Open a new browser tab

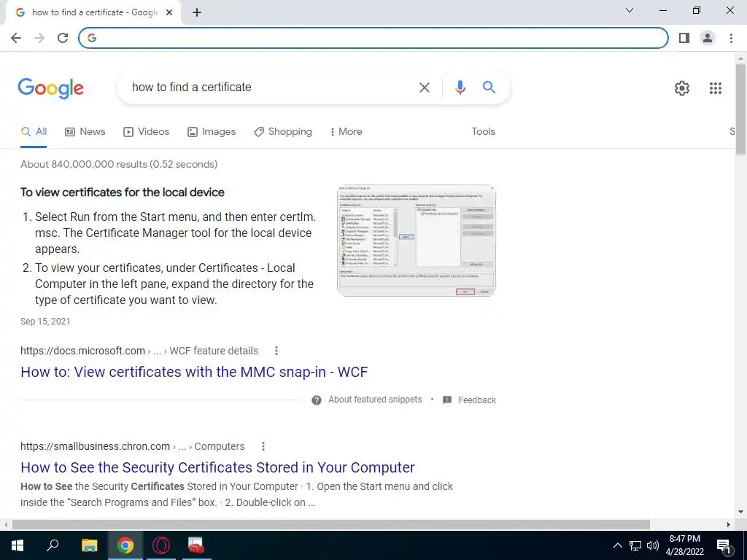coord(197,13)
